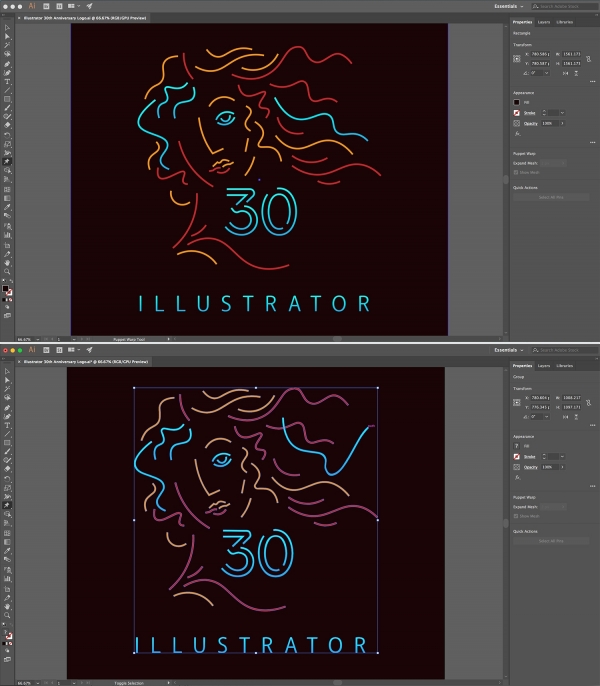Select the Eraser tool in top window
Viewport: 600px width, 686px height.
(x=7, y=125)
